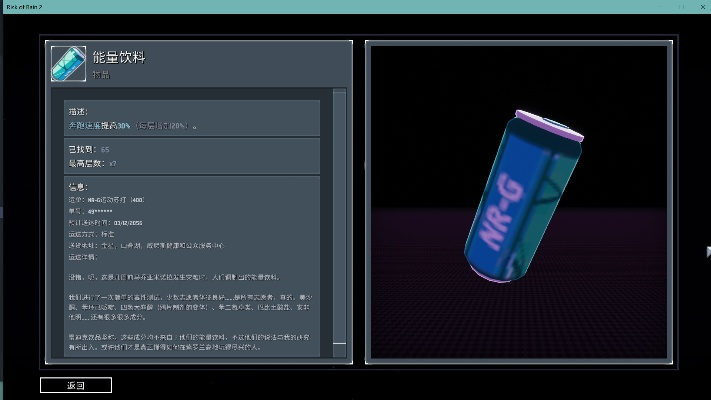Click the 描述 description header
The height and width of the screenshot is (400, 711).
[76, 109]
